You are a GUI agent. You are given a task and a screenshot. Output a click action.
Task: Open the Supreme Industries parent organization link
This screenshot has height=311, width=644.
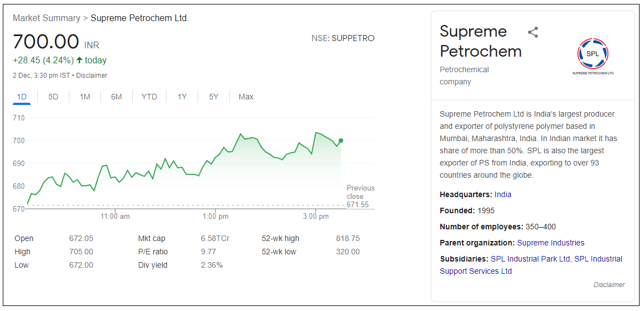click(551, 243)
